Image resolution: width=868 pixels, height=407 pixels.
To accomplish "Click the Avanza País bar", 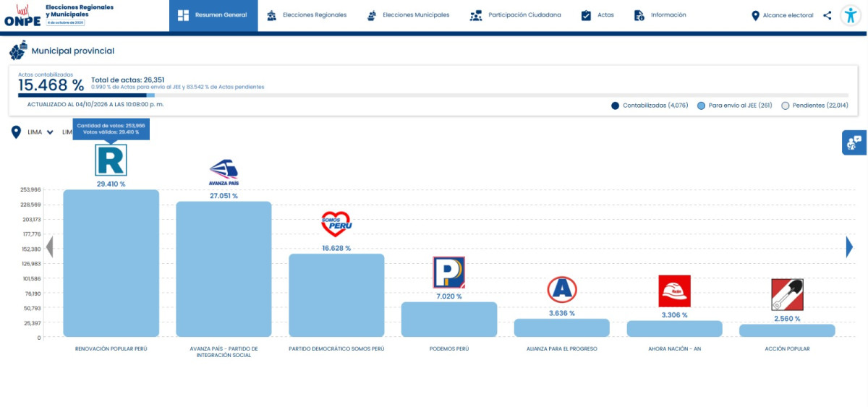I will pyautogui.click(x=224, y=269).
